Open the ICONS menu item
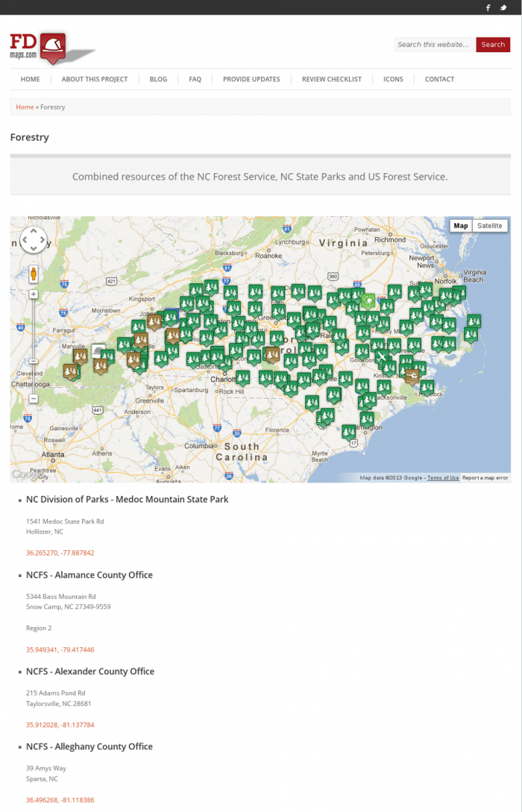 [x=393, y=79]
